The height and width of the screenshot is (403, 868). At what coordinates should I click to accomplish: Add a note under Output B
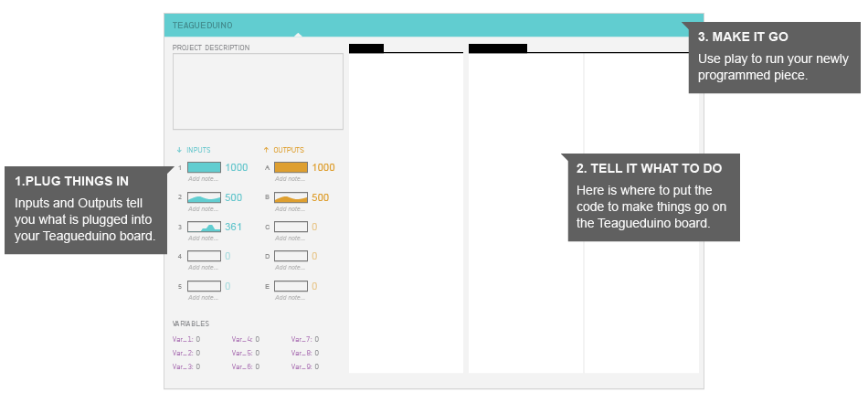(x=290, y=208)
